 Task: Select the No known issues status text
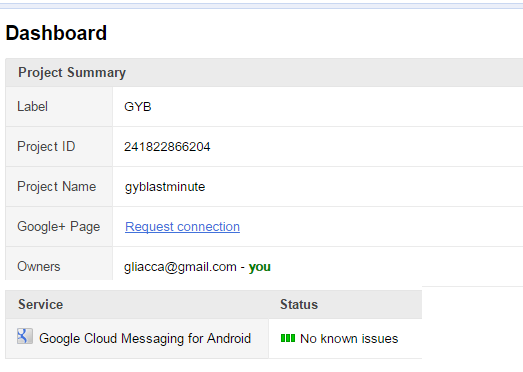click(349, 339)
